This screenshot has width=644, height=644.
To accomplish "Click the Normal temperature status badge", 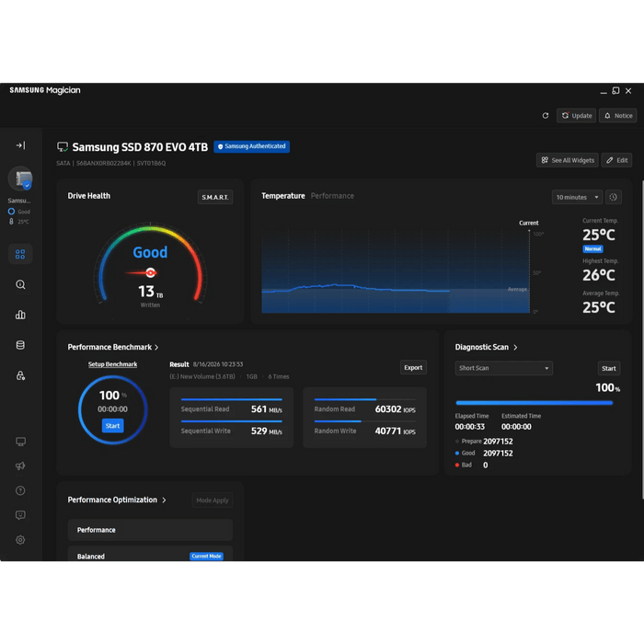I will coord(592,249).
